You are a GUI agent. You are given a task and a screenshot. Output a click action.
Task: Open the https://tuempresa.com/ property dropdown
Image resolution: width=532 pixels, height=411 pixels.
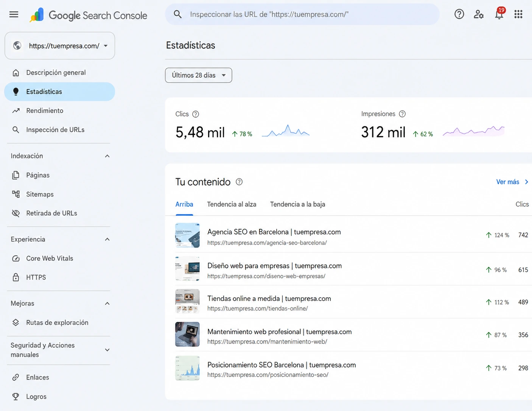[x=60, y=46]
